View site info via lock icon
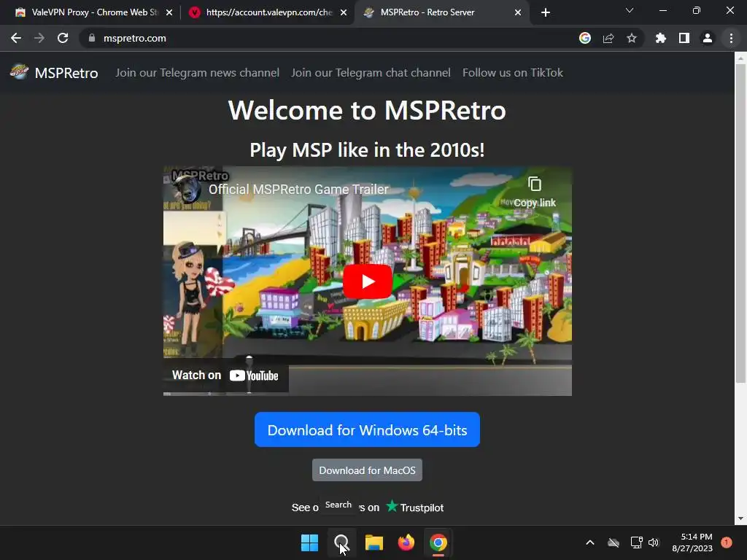The width and height of the screenshot is (747, 560). pos(92,38)
